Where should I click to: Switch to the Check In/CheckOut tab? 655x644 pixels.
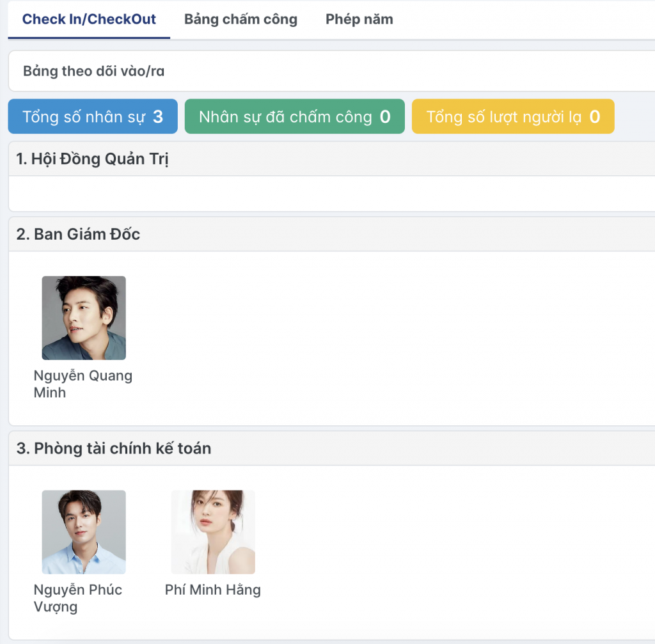[x=89, y=19]
